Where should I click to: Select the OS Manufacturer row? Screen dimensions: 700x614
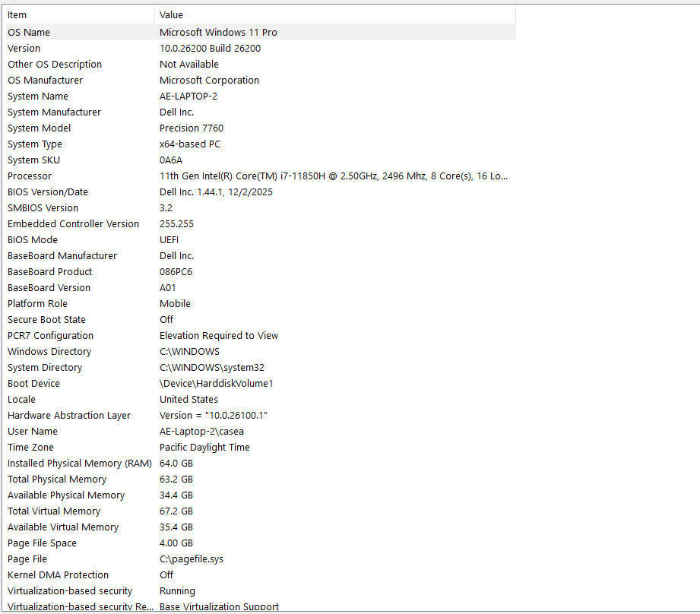click(x=259, y=81)
